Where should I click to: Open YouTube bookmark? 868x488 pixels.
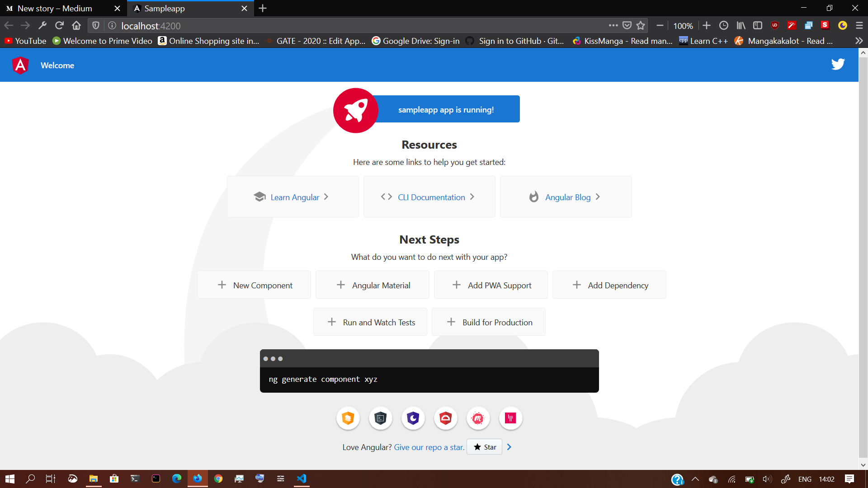(x=25, y=41)
